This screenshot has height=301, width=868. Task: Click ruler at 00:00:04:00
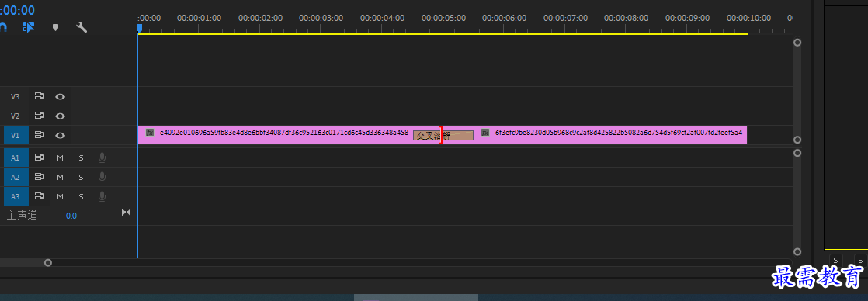pos(382,18)
